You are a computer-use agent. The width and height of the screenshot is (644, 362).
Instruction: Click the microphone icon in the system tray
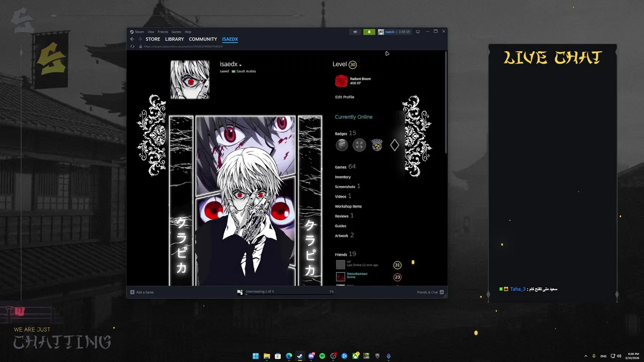(x=594, y=356)
